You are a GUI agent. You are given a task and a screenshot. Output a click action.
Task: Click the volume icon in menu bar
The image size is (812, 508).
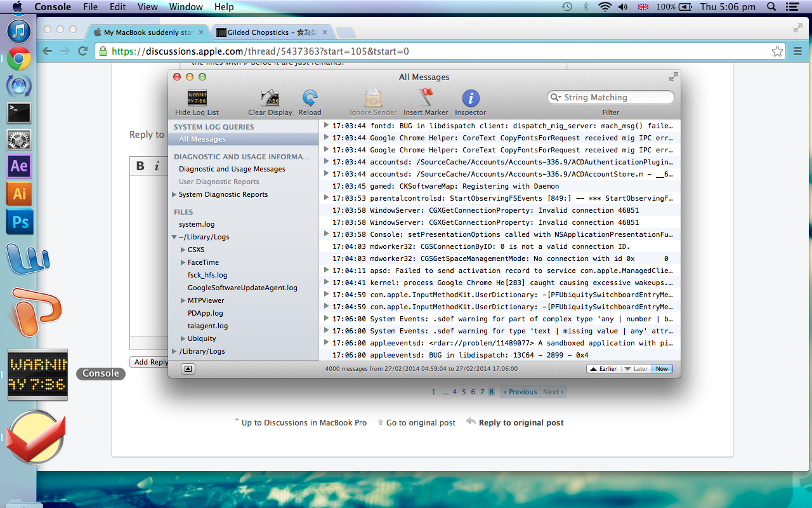point(623,7)
